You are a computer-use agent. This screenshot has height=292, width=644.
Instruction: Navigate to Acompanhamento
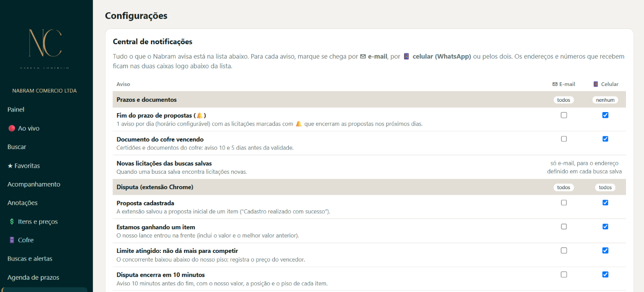[34, 184]
